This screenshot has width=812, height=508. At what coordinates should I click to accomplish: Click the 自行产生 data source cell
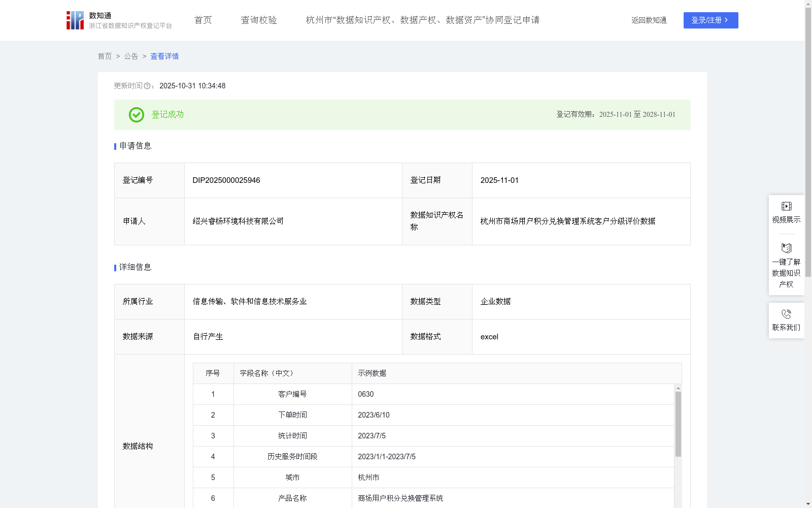click(x=293, y=337)
